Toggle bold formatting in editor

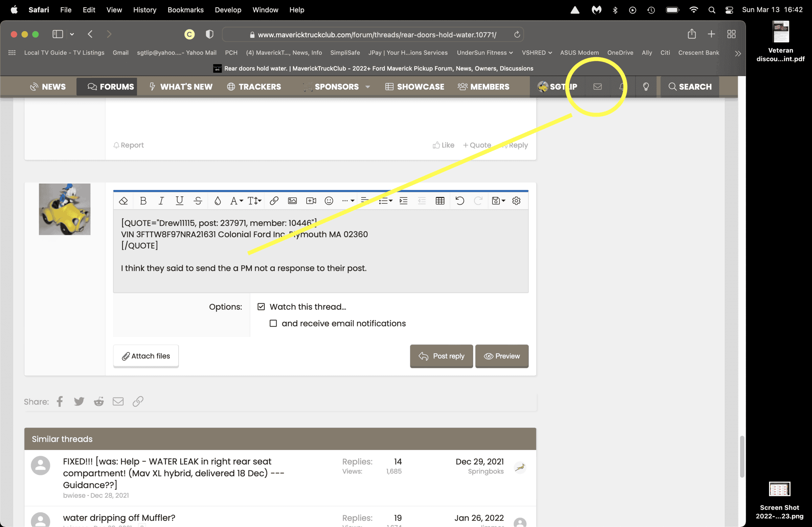(143, 201)
